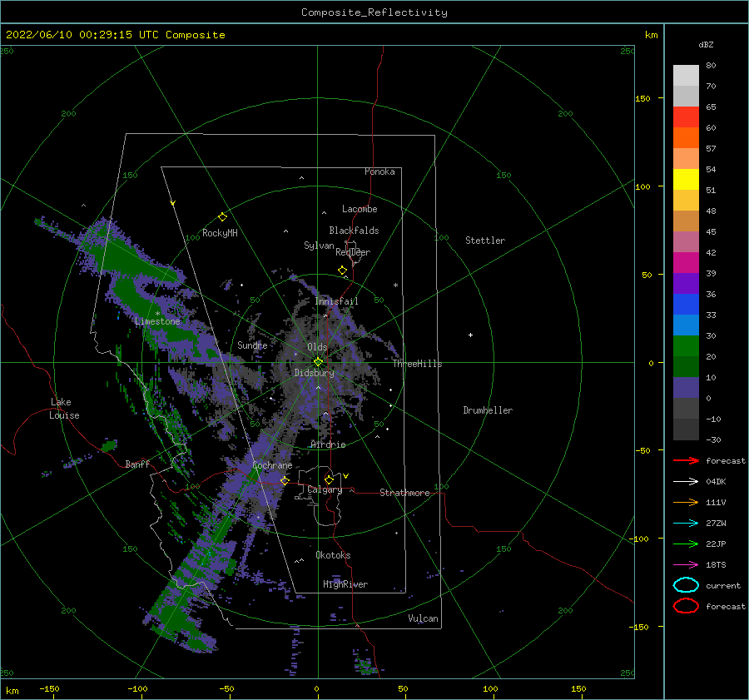
Task: Click the white plus marker south of Stettler
Action: click(x=470, y=335)
